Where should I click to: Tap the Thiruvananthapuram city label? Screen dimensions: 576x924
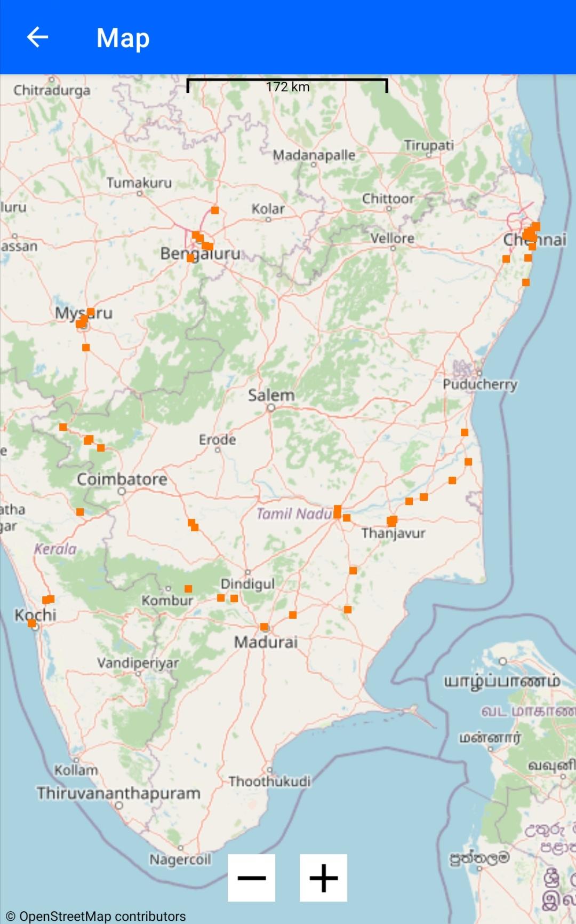pos(118,793)
